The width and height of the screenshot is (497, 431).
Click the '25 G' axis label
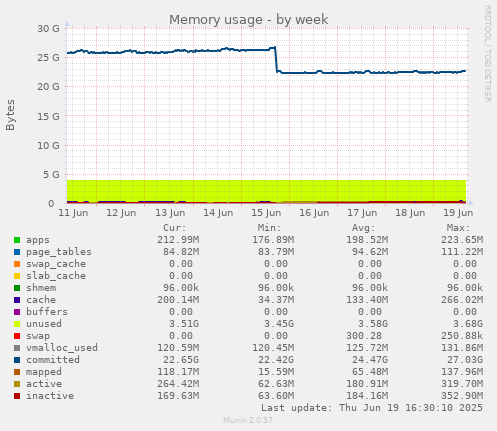48,58
